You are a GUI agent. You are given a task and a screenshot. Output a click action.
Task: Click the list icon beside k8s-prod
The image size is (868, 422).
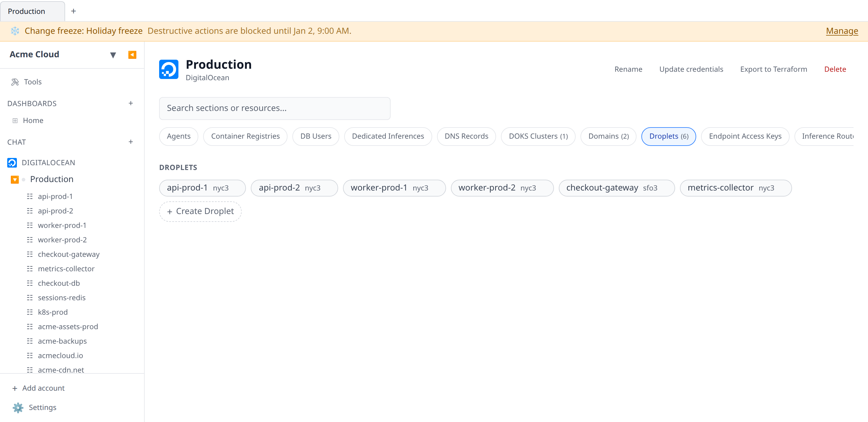[x=30, y=313]
